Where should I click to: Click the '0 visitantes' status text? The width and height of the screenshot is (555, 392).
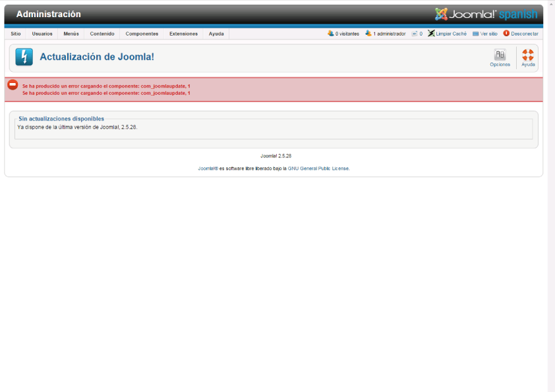pyautogui.click(x=347, y=34)
